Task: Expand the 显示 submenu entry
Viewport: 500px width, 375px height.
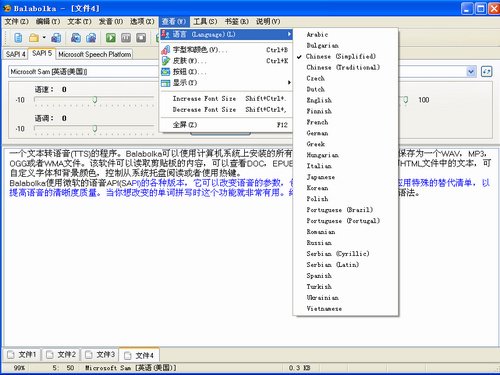Action: pyautogui.click(x=226, y=83)
